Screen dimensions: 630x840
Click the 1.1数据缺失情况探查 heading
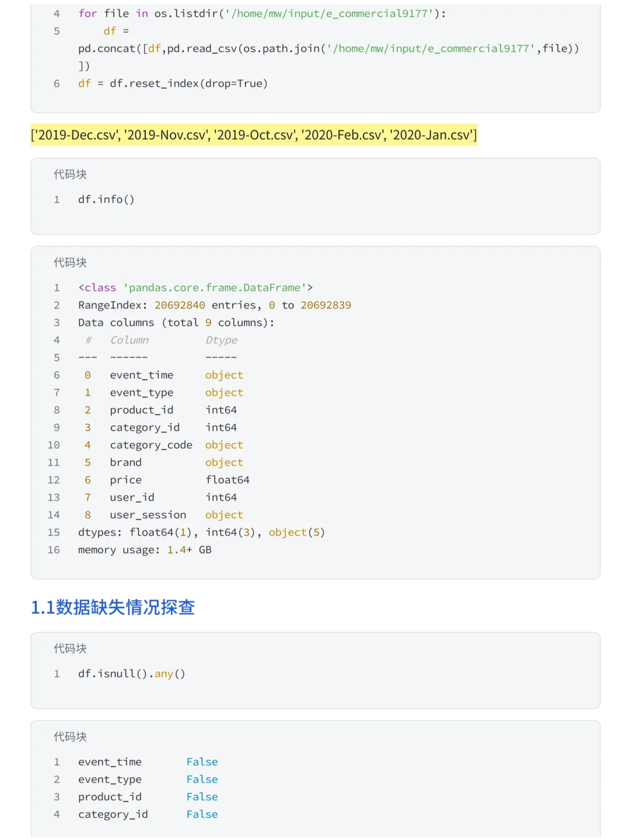[x=113, y=607]
